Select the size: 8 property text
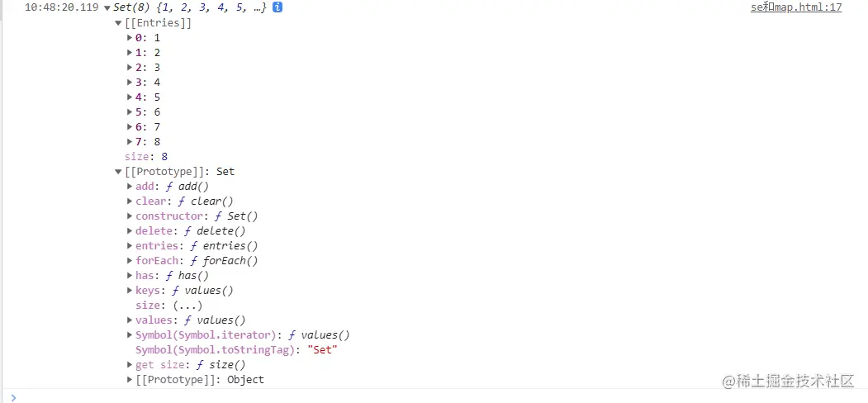This screenshot has height=403, width=868. point(146,157)
